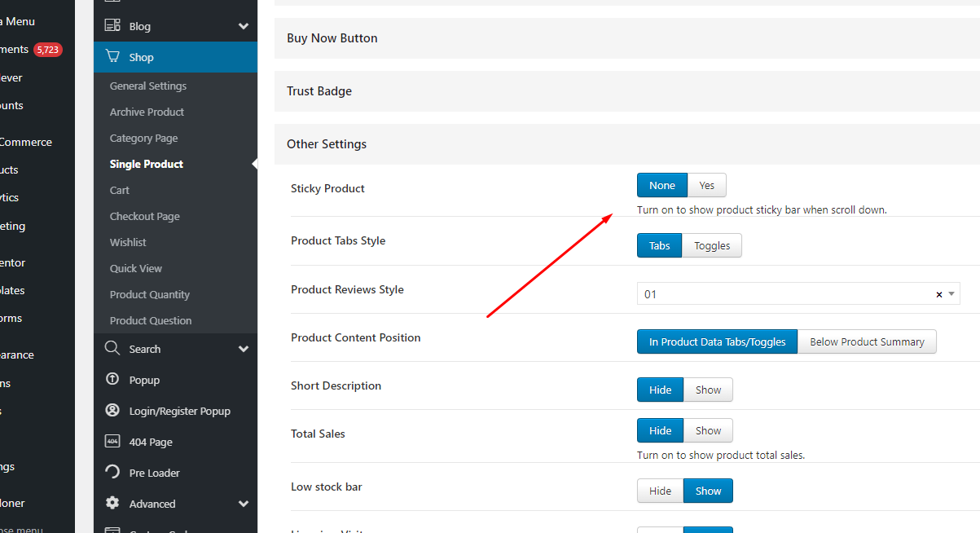This screenshot has height=533, width=980.
Task: Select Below Product Summary position
Action: coord(867,341)
